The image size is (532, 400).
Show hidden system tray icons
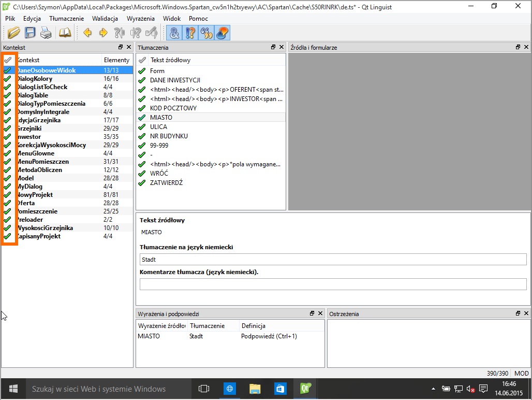(x=433, y=389)
